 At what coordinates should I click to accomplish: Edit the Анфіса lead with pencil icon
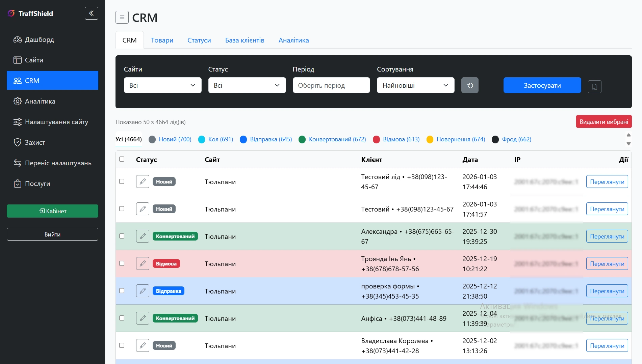coord(143,318)
